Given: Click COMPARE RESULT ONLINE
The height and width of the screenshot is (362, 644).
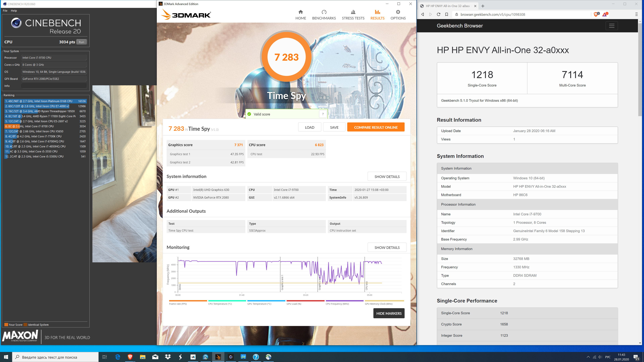Looking at the screenshot, I should coord(376,127).
